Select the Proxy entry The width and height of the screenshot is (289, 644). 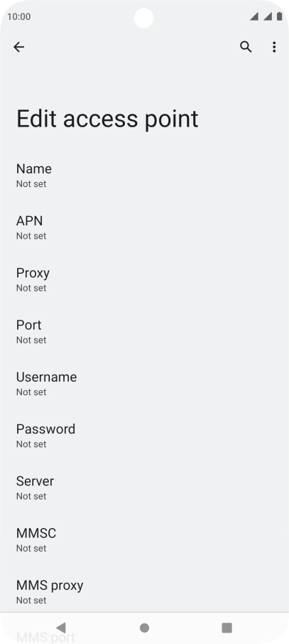coord(145,279)
